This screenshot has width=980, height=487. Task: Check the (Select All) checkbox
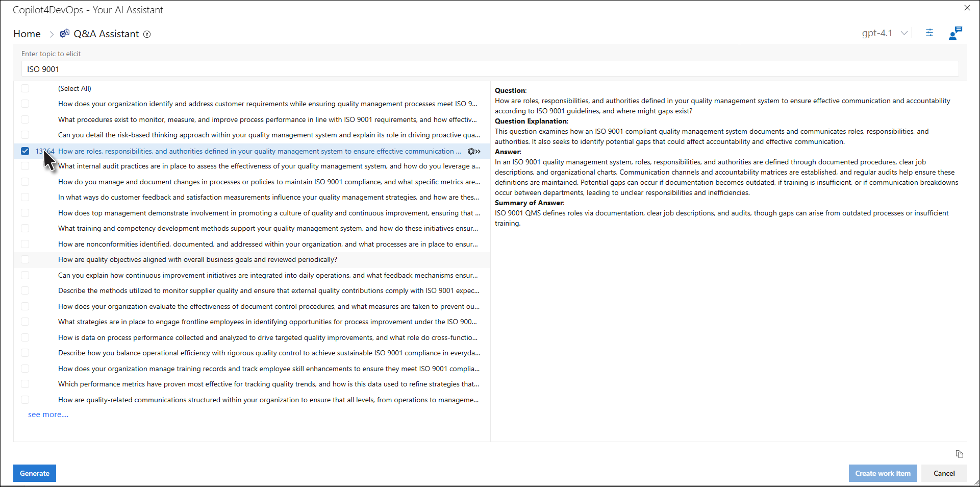coord(25,88)
